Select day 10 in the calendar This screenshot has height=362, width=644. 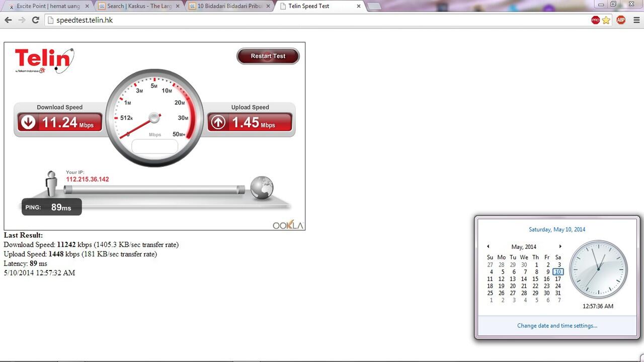(x=558, y=272)
